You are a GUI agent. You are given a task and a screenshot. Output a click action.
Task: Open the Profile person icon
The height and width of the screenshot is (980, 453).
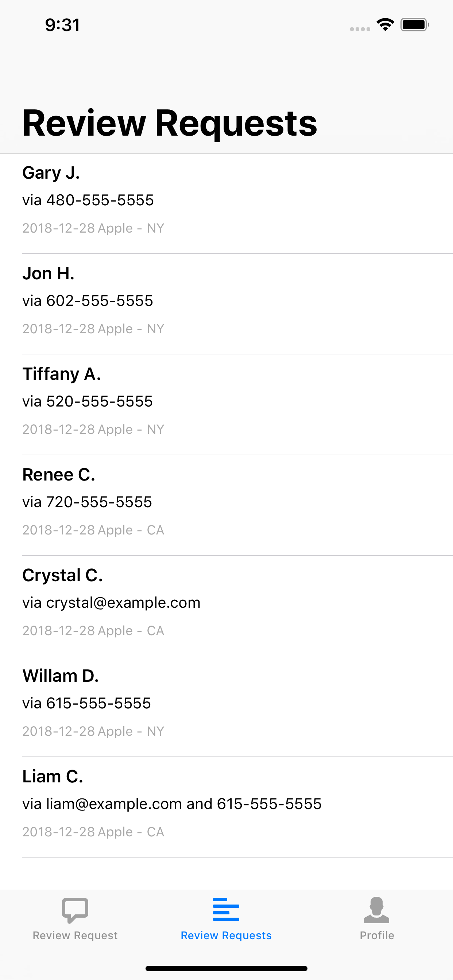[x=376, y=910]
